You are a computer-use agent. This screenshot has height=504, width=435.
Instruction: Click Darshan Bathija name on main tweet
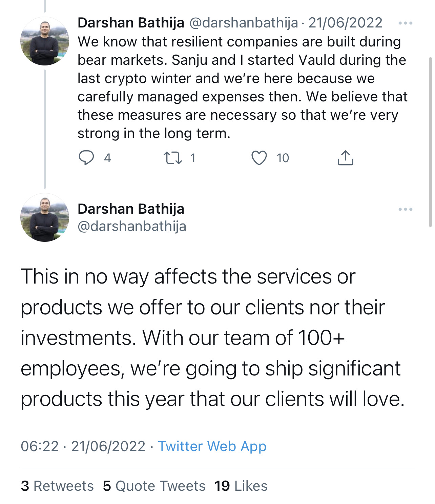[131, 209]
